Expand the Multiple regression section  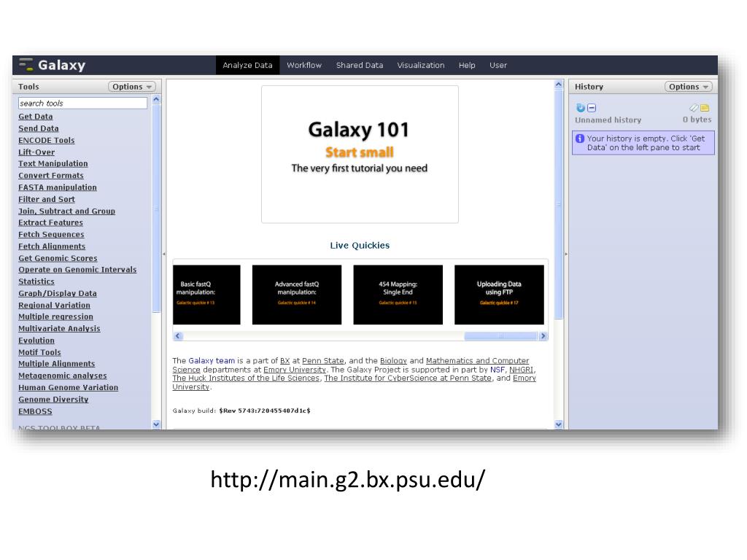tap(55, 317)
